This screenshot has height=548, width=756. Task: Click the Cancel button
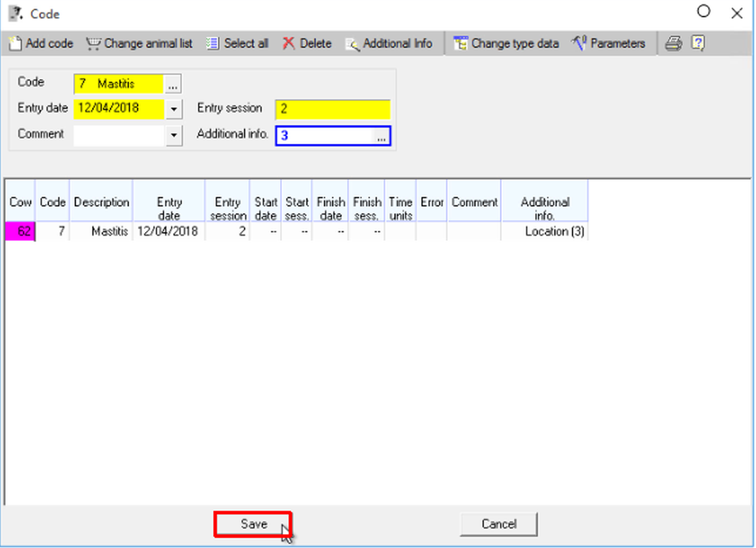click(499, 524)
